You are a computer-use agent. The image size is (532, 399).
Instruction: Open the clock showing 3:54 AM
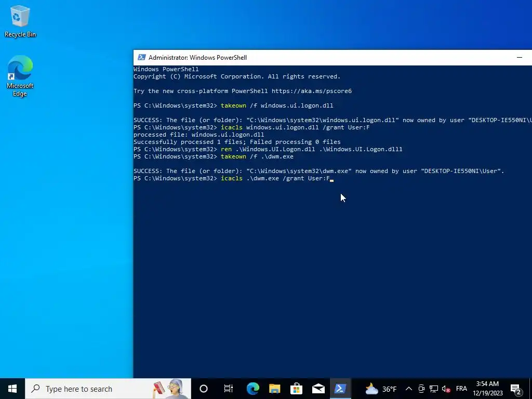pos(487,389)
